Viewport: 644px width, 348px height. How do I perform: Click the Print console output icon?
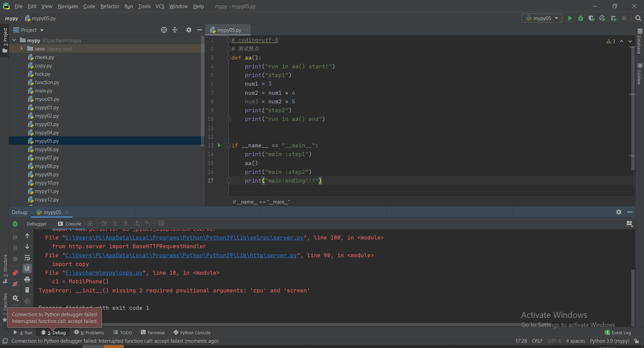tap(27, 280)
